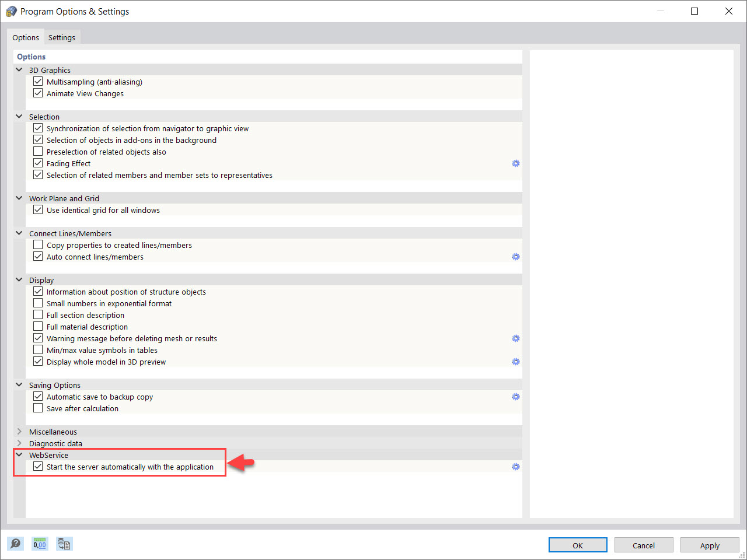Open the units and decimal places dialog
The width and height of the screenshot is (747, 560).
pos(39,543)
